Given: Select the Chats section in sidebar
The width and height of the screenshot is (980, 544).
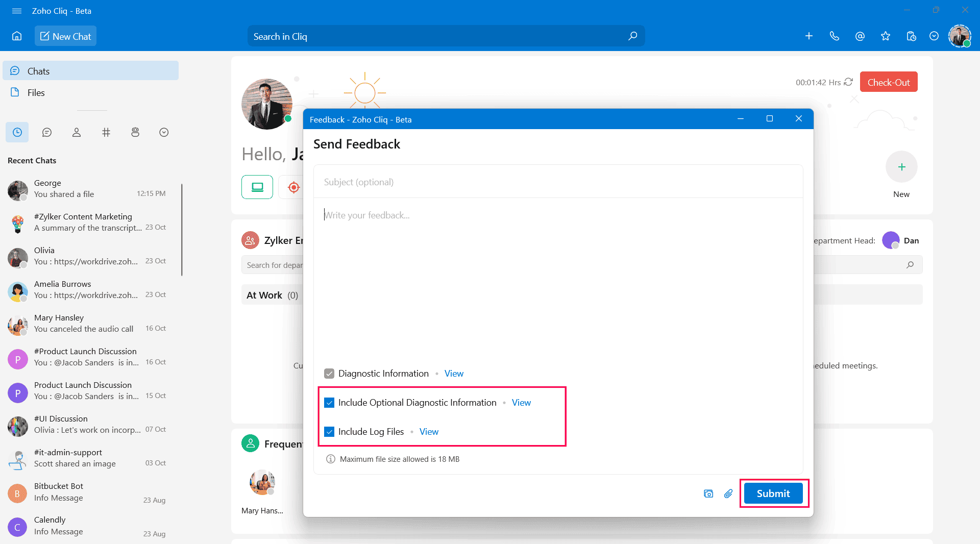Looking at the screenshot, I should click(91, 71).
